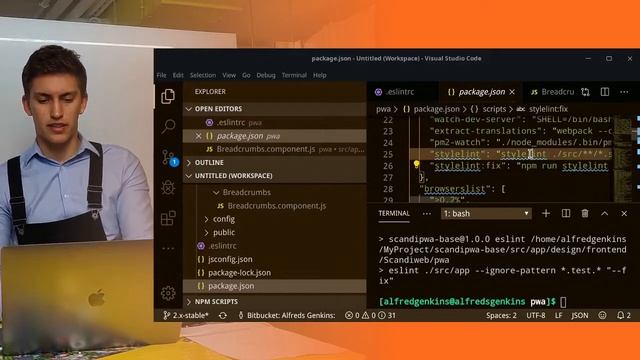The height and width of the screenshot is (360, 640).
Task: Click the lightbulb quick fix icon
Action: [x=416, y=164]
